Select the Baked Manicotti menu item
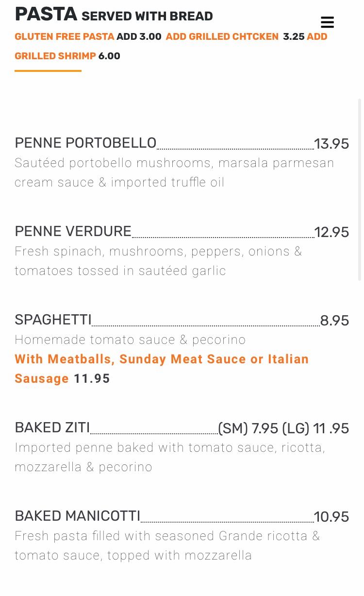 pos(77,516)
